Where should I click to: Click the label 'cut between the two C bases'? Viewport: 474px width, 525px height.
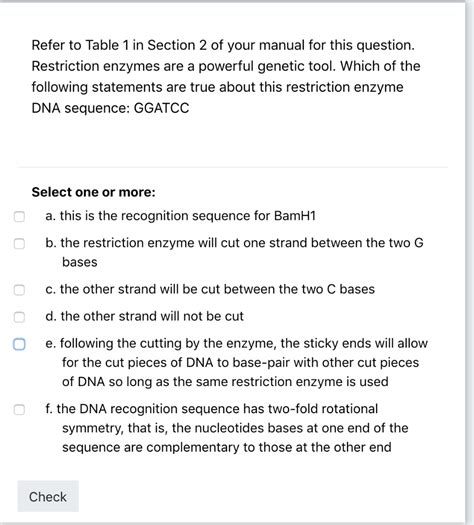(288, 289)
